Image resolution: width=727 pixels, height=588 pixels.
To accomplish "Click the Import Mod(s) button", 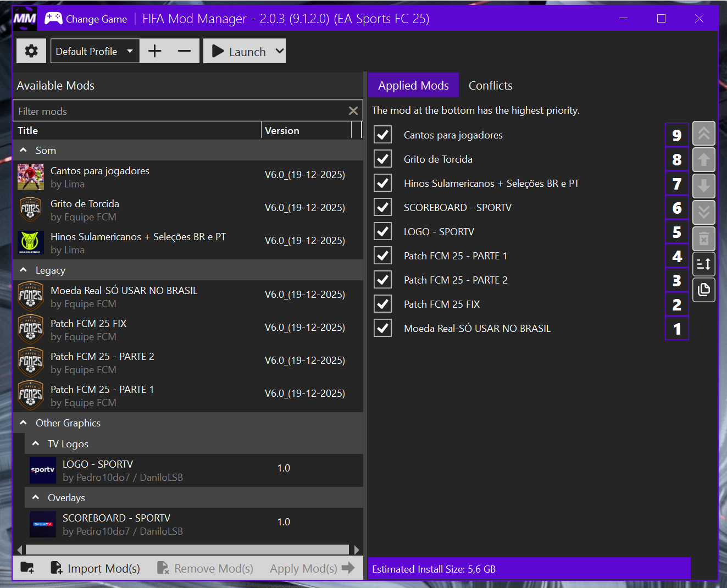I will 96,568.
